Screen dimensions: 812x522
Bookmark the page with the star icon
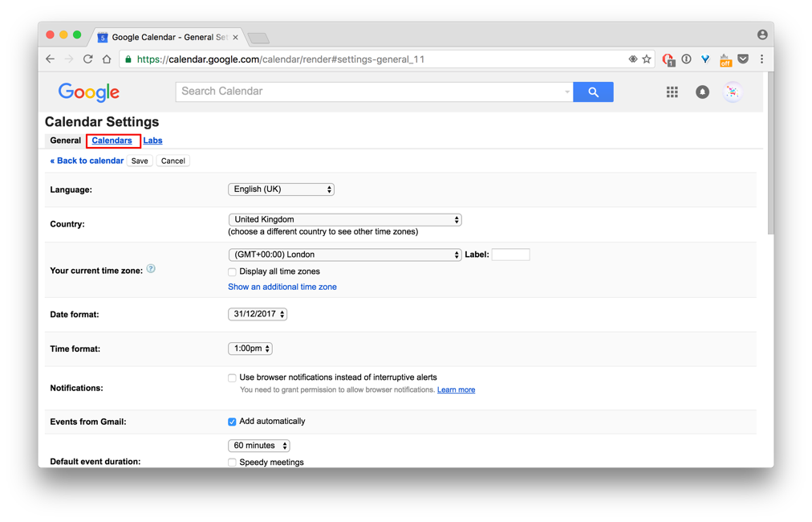[x=647, y=59]
